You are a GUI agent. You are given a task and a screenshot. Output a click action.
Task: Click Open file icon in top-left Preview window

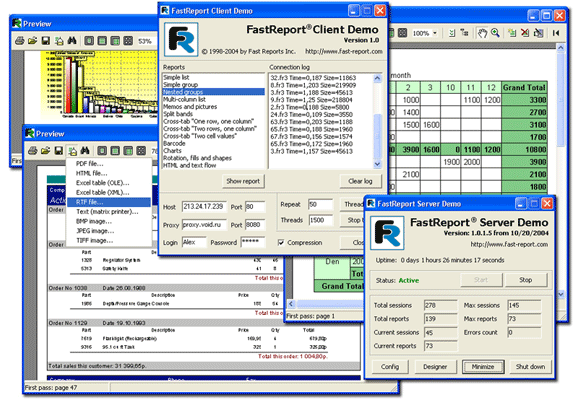tap(32, 41)
